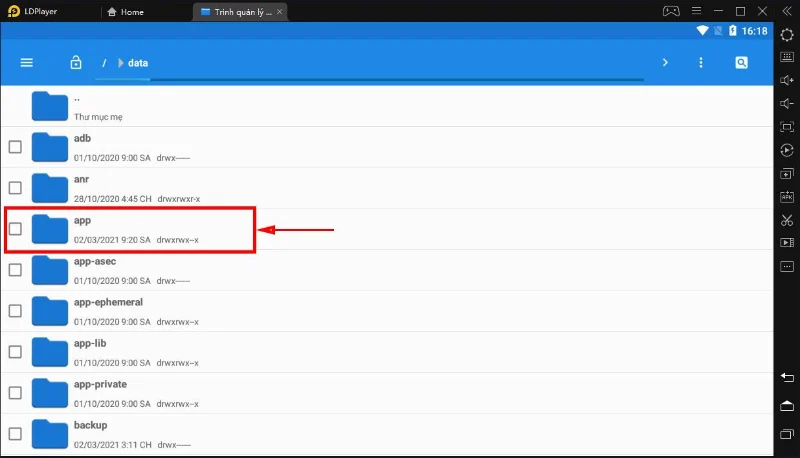Open the parent folder icon
This screenshot has height=458, width=800.
click(x=49, y=106)
